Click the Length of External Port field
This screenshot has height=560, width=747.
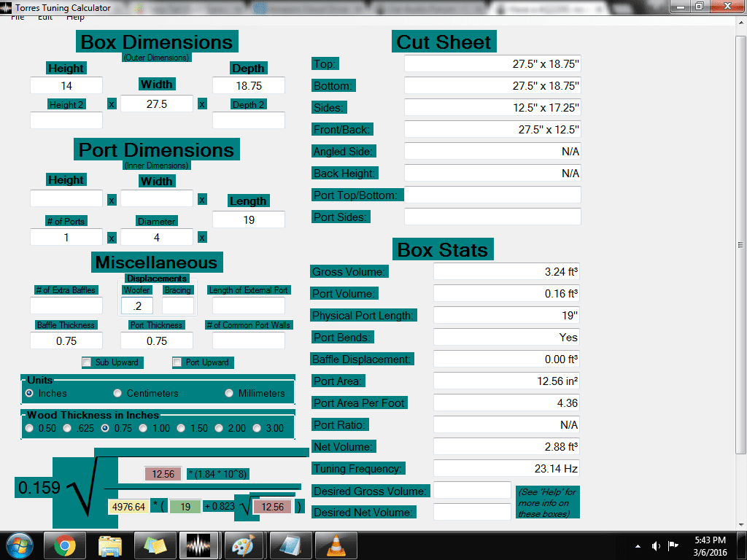[x=249, y=306]
